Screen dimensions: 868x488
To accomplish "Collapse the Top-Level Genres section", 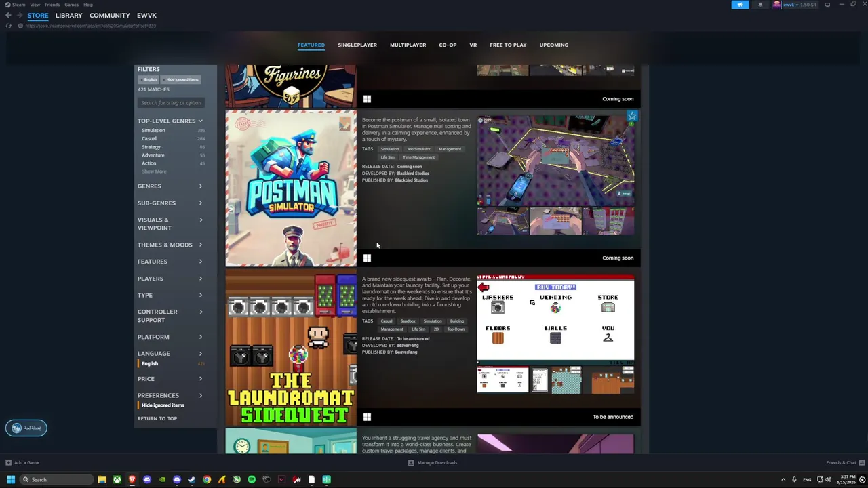I will (x=170, y=121).
